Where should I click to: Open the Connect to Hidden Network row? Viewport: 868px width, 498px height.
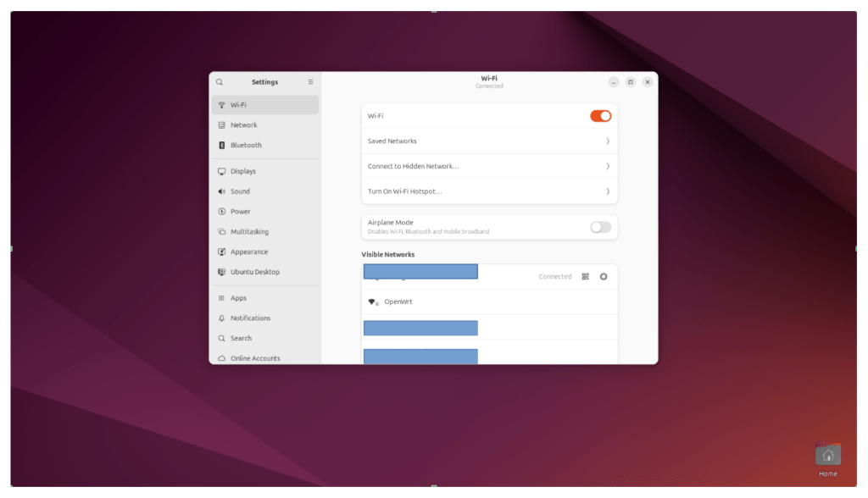[489, 167]
